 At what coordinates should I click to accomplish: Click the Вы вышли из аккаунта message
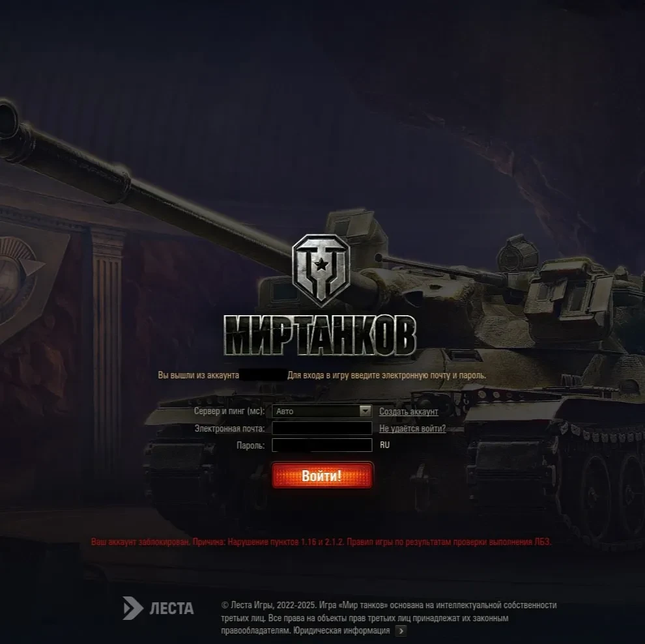pyautogui.click(x=322, y=375)
